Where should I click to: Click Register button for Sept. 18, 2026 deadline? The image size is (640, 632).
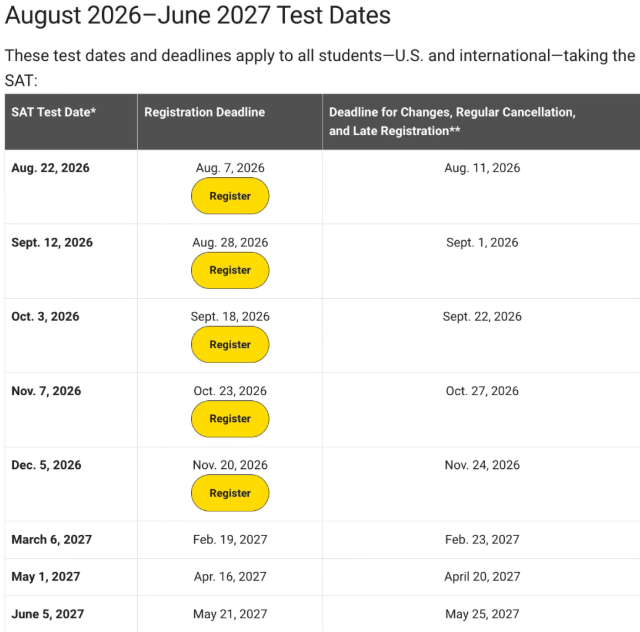tap(230, 345)
